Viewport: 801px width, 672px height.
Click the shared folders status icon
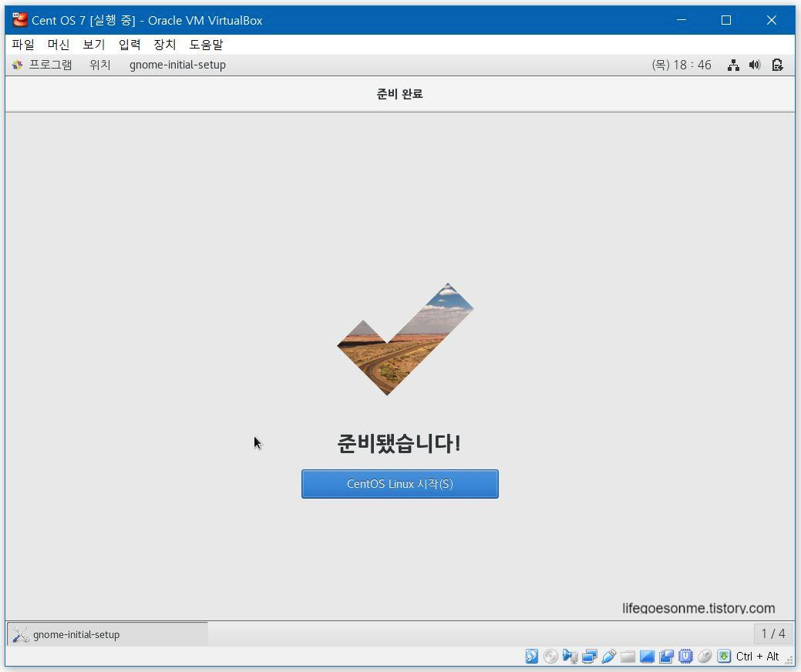(x=628, y=656)
